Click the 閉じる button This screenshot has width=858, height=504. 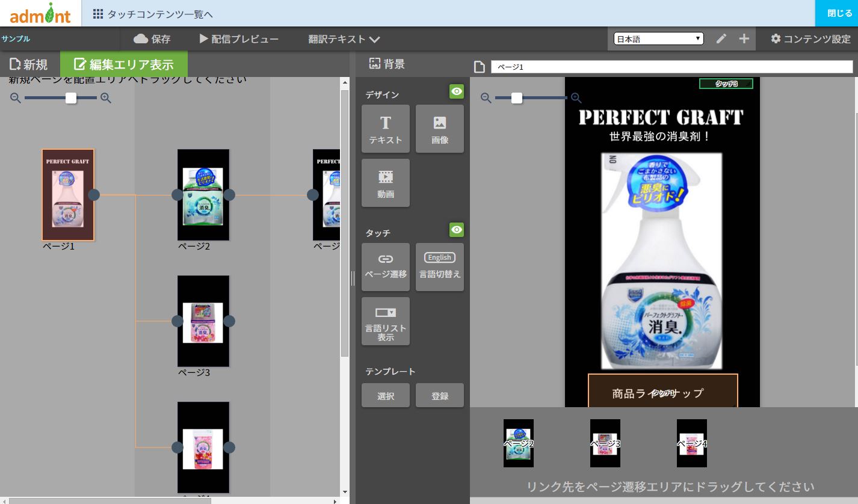click(x=836, y=13)
